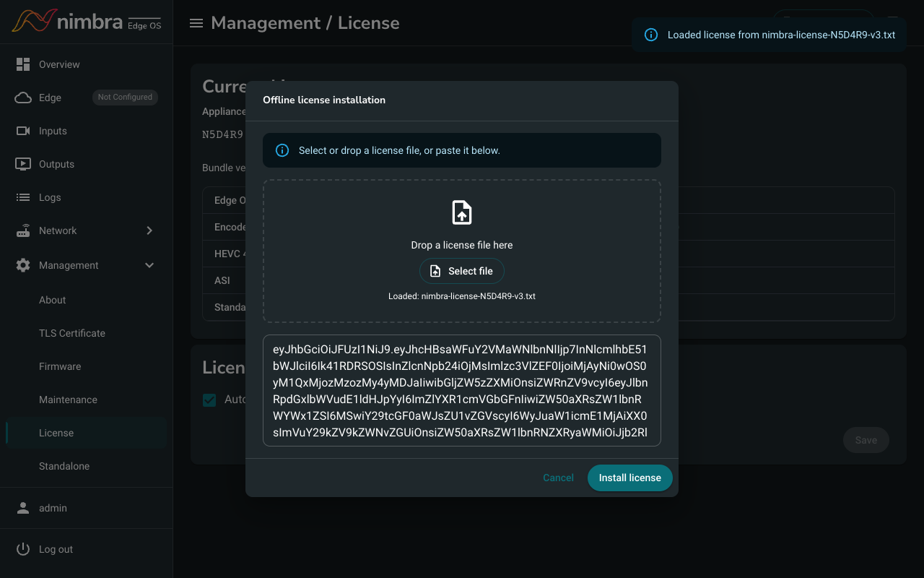Screen dimensions: 924x578
Task: Click the Management gear icon
Action: click(23, 265)
